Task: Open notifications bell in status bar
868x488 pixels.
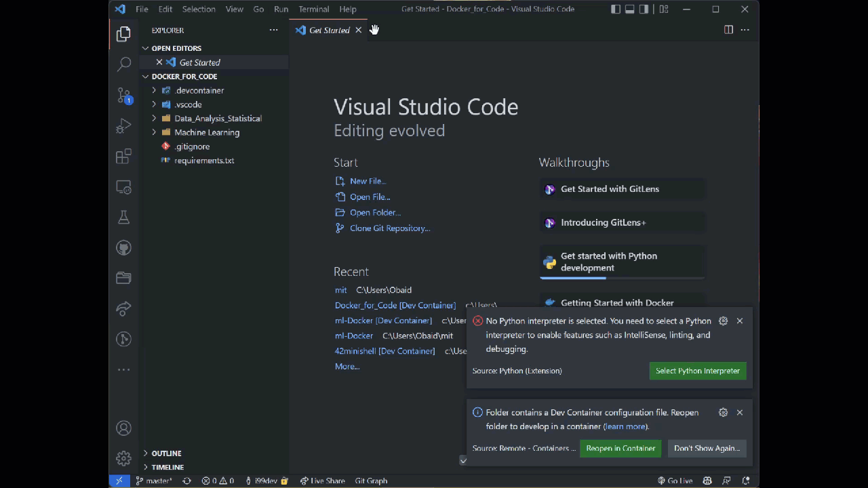Action: pos(745,481)
